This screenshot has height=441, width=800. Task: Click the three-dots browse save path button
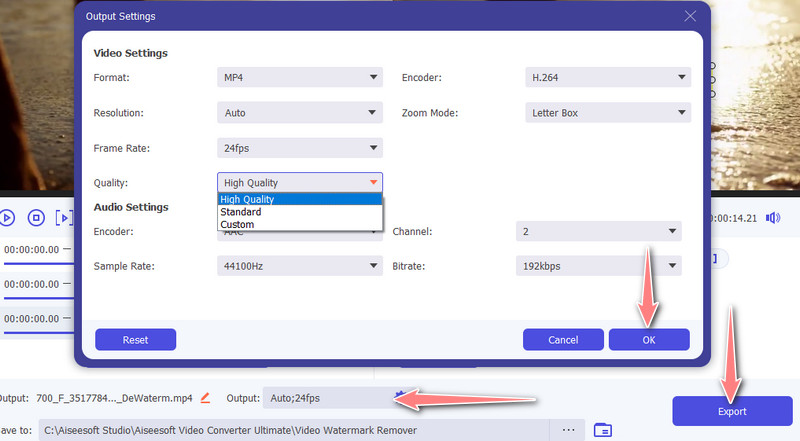tap(569, 430)
